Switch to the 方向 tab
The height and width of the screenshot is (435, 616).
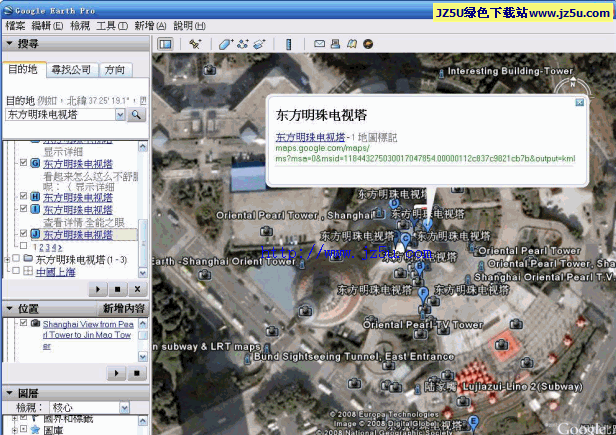tap(114, 70)
